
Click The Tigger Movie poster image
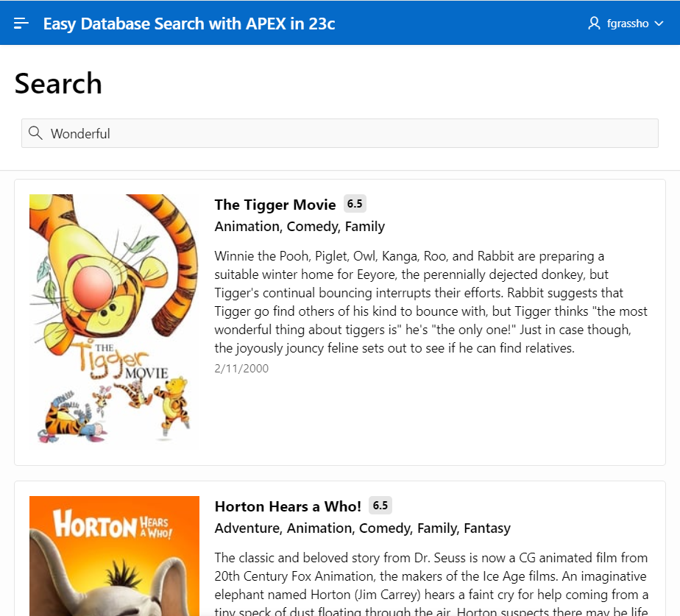pyautogui.click(x=113, y=322)
